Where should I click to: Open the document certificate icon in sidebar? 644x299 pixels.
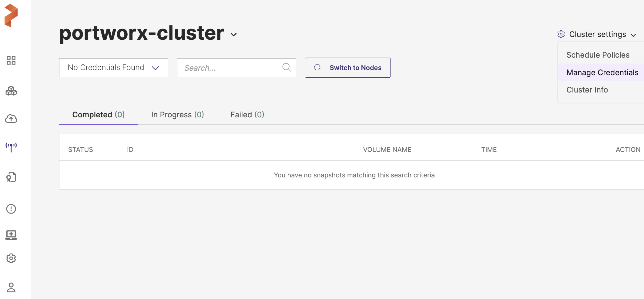click(11, 177)
